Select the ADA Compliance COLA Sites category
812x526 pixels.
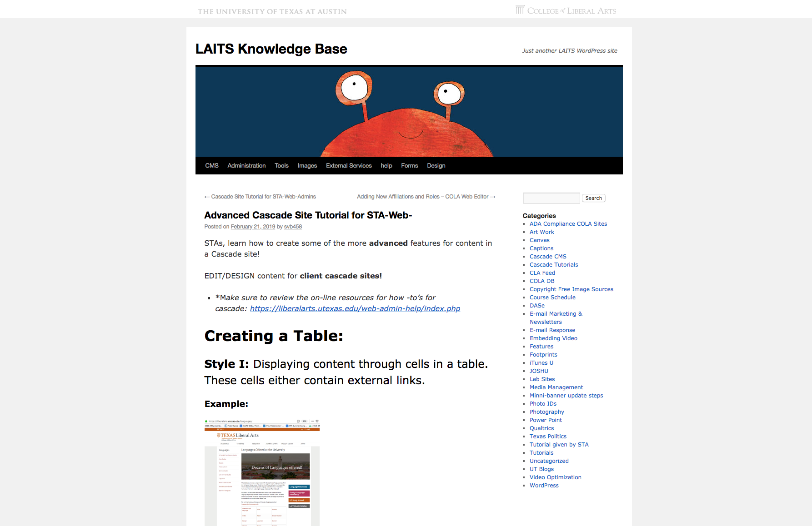pos(568,224)
